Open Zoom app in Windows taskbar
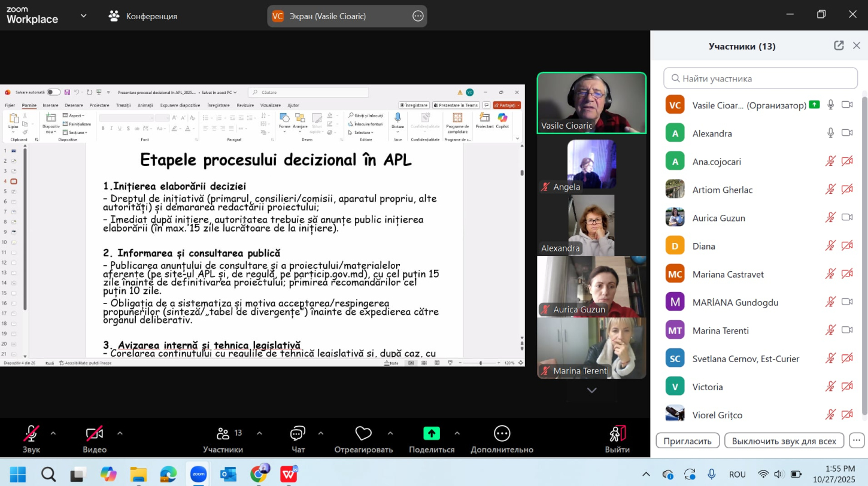 coord(198,475)
